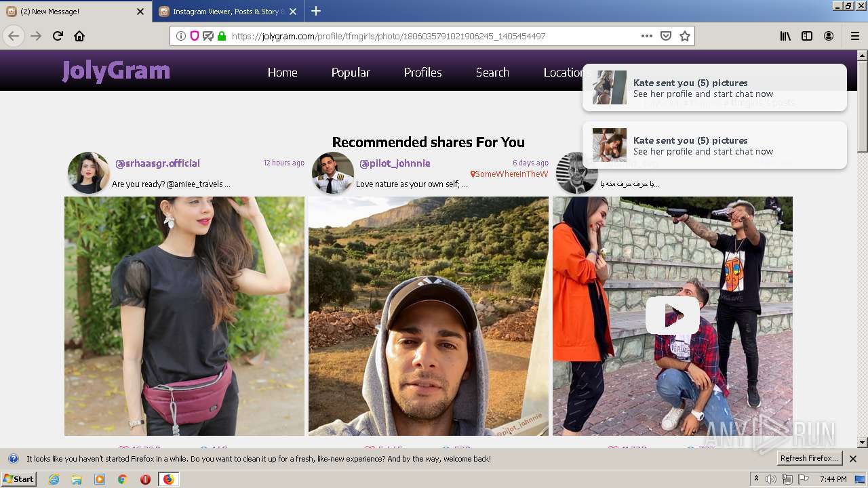This screenshot has height=488, width=868.
Task: Click srhaasgr.official profile avatar
Action: [88, 173]
